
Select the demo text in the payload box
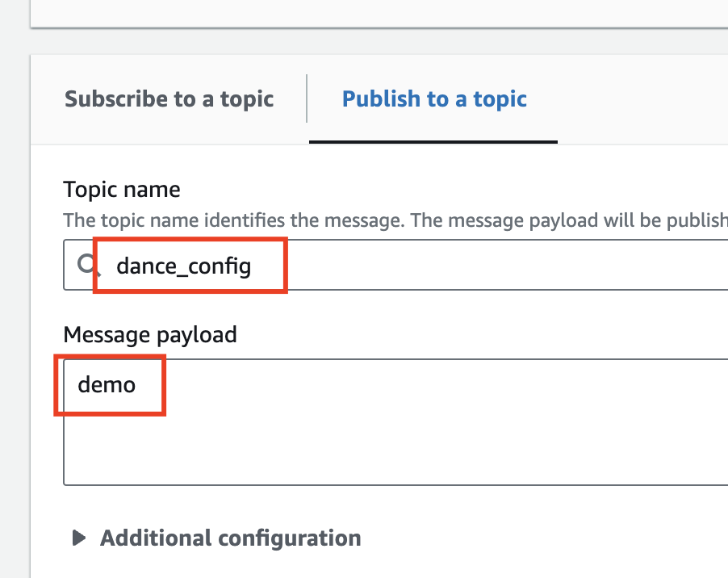[x=106, y=385]
